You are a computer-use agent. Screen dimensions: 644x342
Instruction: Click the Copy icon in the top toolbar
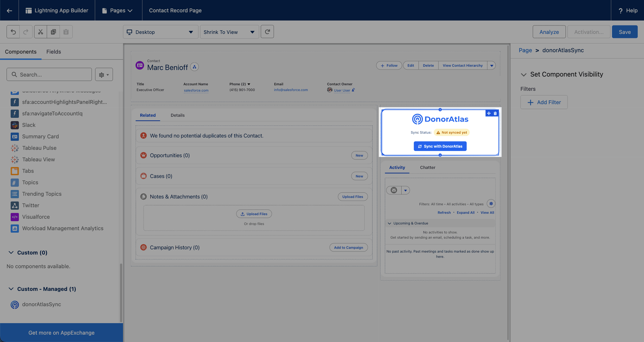tap(53, 31)
